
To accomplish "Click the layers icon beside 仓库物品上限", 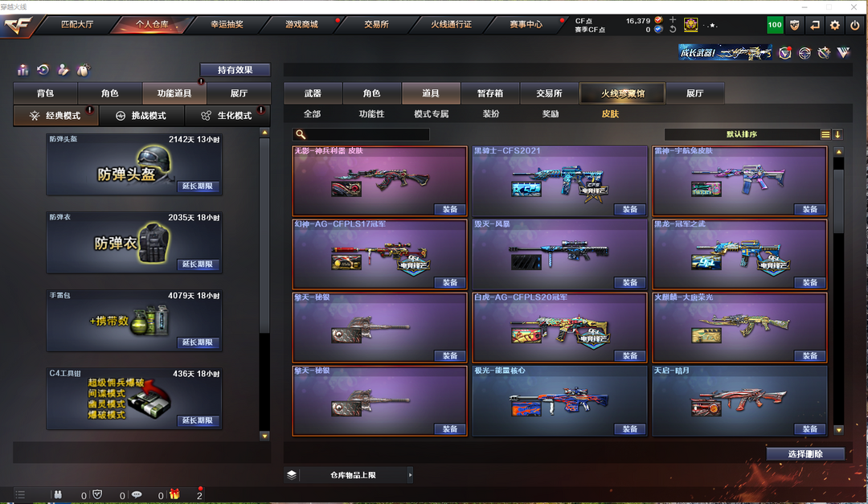I will (292, 474).
